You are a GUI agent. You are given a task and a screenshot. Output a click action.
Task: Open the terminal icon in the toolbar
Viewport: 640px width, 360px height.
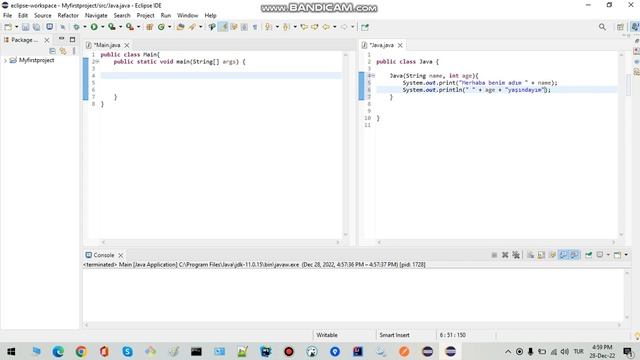point(49,27)
